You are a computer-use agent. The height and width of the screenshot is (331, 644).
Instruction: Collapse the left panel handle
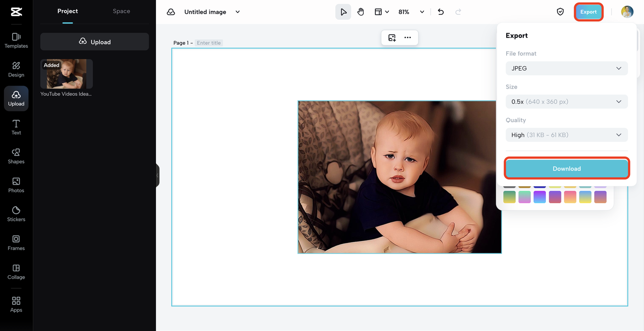157,175
